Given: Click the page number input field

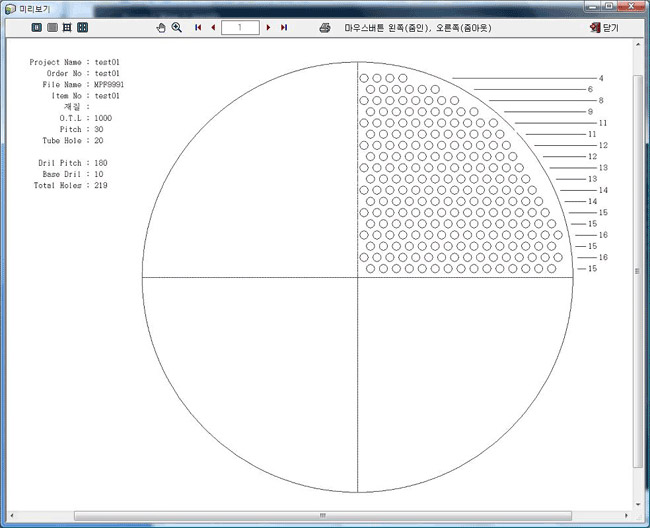Looking at the screenshot, I should click(240, 28).
